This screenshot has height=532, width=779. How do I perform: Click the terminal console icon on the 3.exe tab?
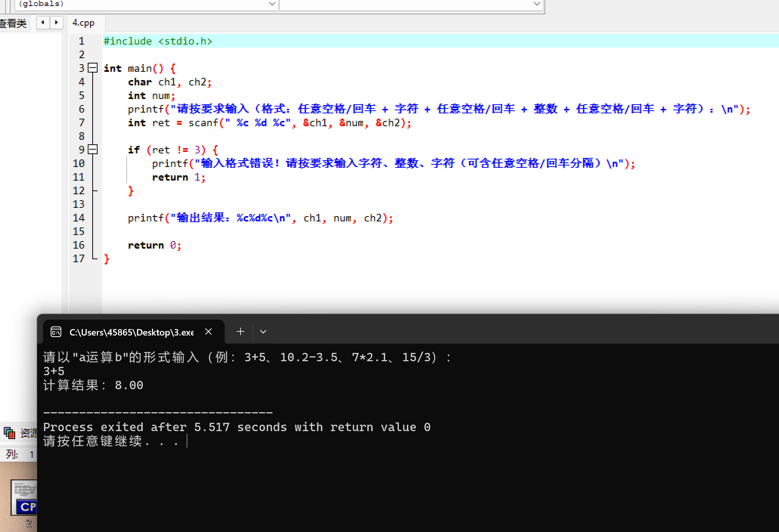(x=56, y=332)
